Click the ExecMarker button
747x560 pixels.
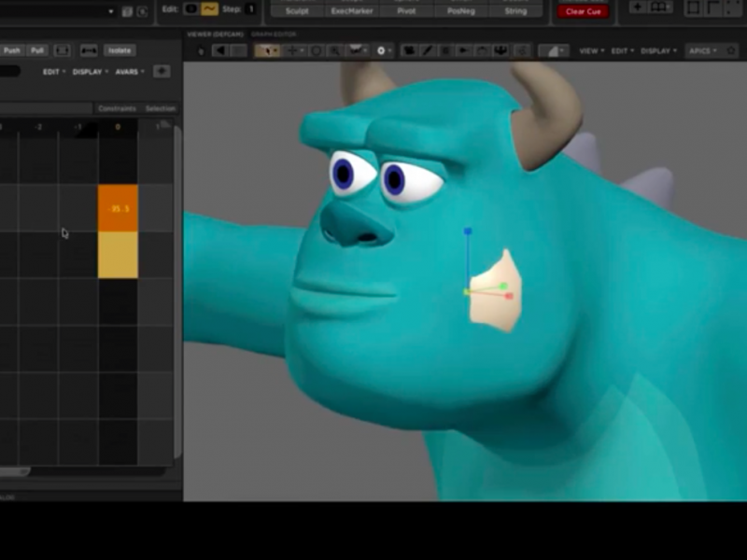352,11
